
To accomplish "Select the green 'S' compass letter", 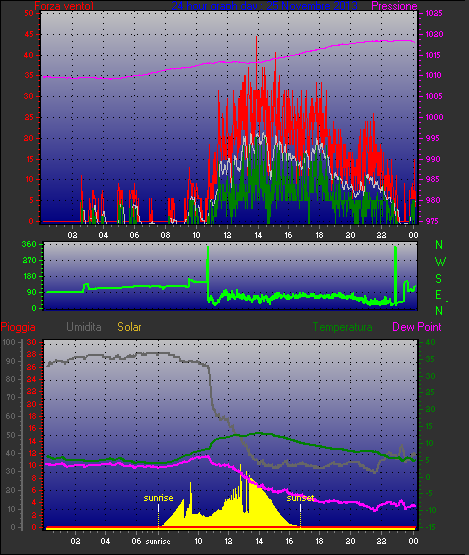I will tap(439, 279).
